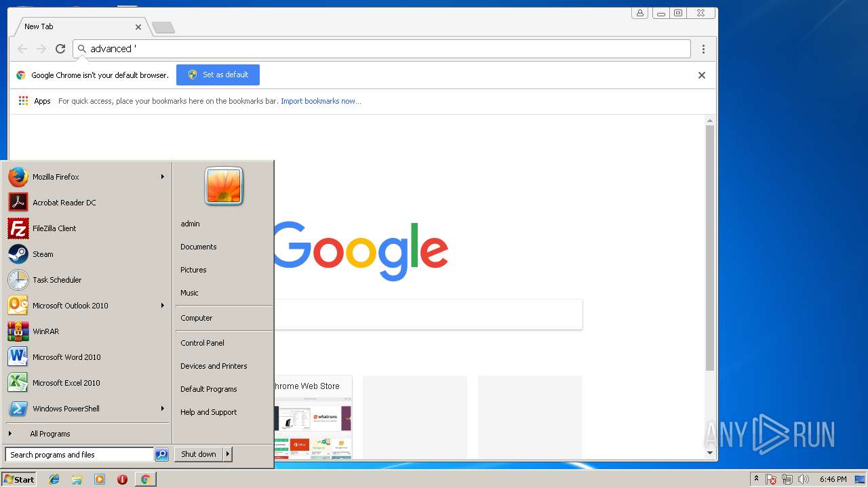Click Chrome forward arrow
This screenshot has width=868, height=488.
pos(41,49)
